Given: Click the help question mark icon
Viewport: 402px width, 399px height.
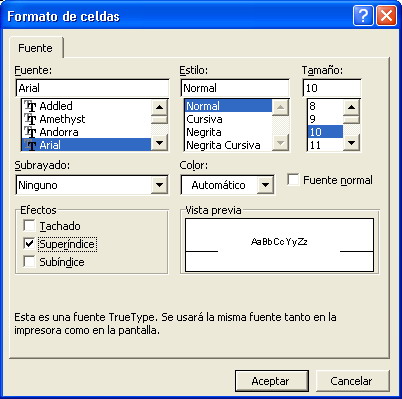Looking at the screenshot, I should coord(363,16).
